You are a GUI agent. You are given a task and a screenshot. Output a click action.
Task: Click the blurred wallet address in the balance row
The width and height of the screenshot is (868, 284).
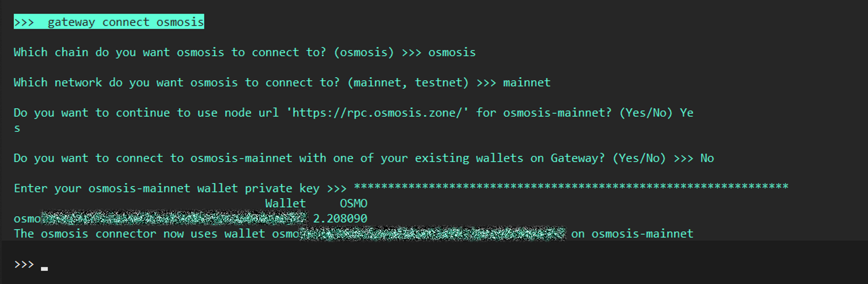coord(174,218)
